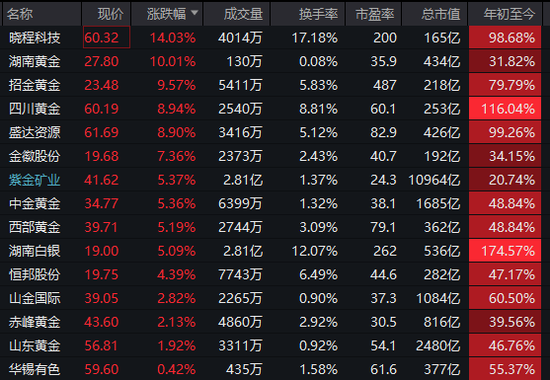Click the 总市值 column header
The height and width of the screenshot is (380, 550).
441,14
